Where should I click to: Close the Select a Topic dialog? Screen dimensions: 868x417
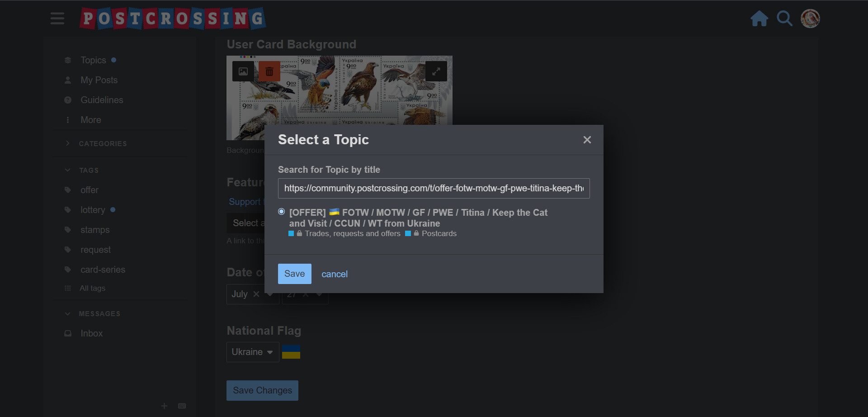587,140
